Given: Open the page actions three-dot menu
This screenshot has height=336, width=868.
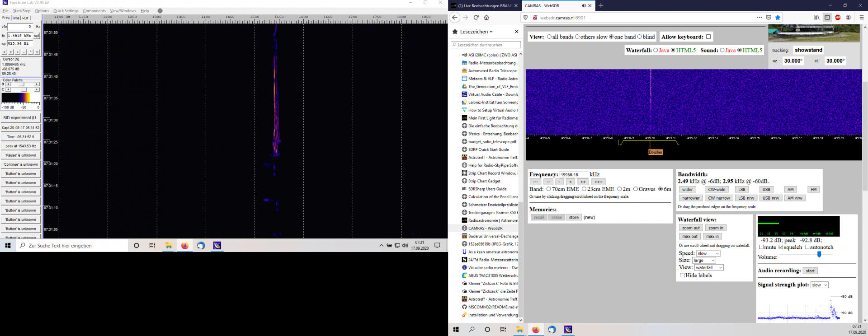Looking at the screenshot, I should [759, 18].
